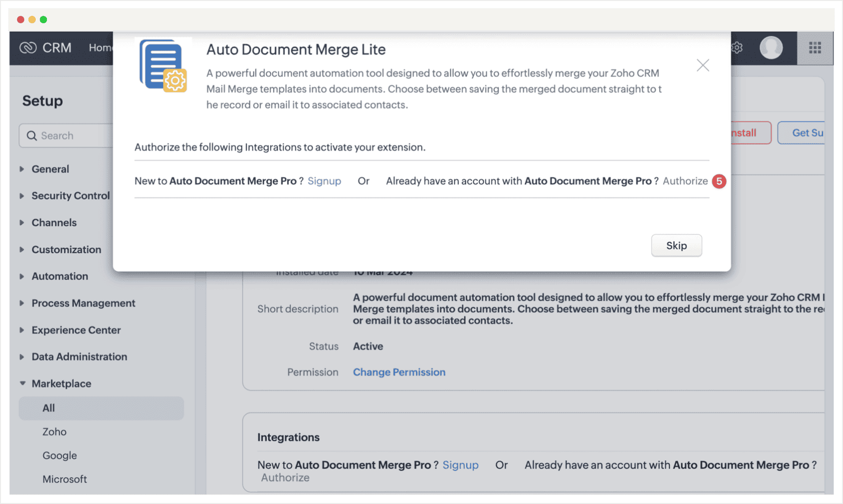Select Microsoft under Marketplace
The height and width of the screenshot is (504, 843).
click(x=64, y=479)
